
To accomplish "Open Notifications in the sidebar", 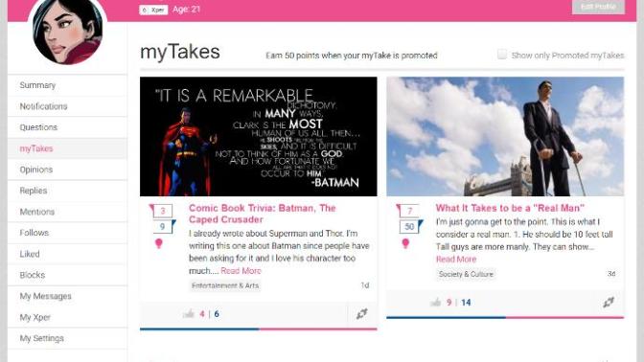I will [x=68, y=106].
